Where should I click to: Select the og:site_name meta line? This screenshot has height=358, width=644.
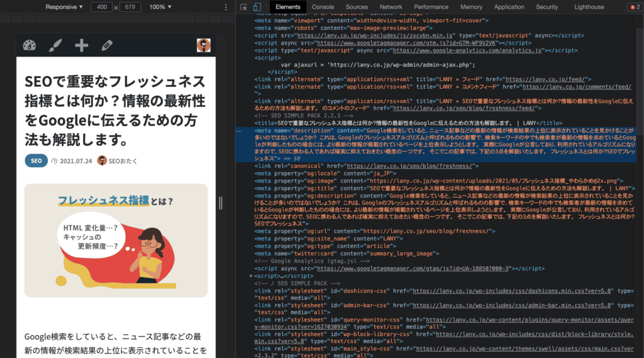328,238
